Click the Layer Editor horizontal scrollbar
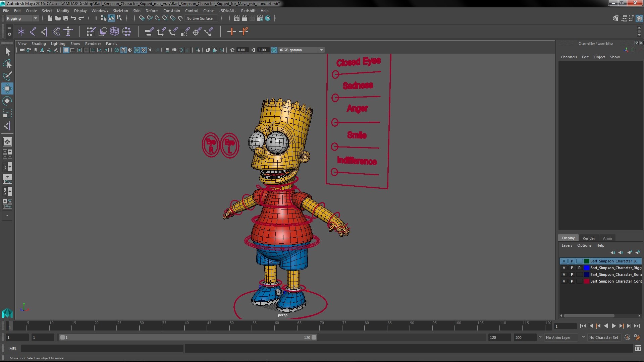 (589, 316)
